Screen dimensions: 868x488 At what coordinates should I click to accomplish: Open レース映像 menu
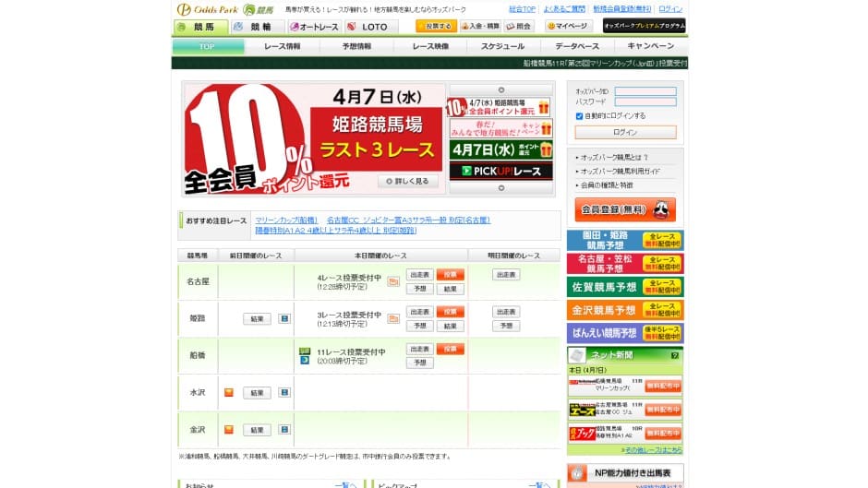pyautogui.click(x=430, y=46)
